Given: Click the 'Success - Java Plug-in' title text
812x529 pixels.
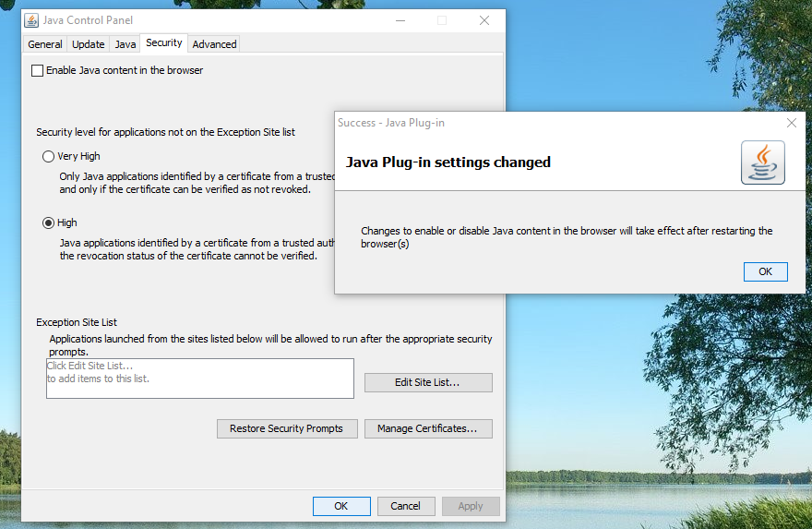Looking at the screenshot, I should [391, 123].
